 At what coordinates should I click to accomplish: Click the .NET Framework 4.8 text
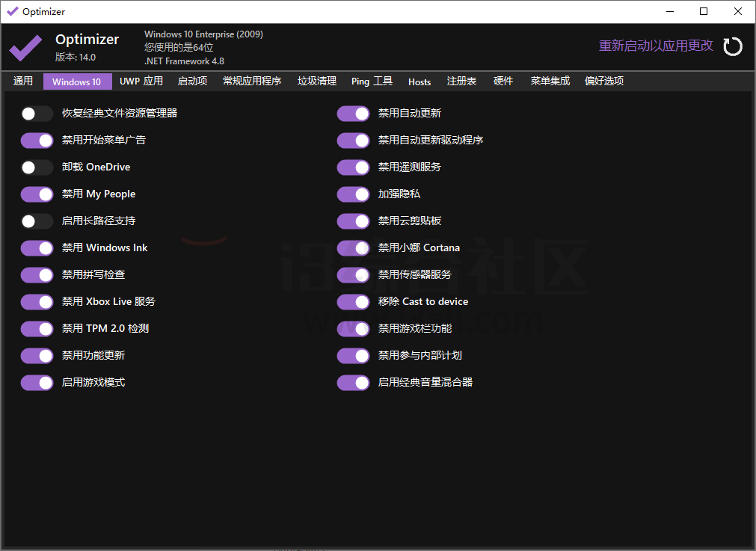click(x=184, y=61)
